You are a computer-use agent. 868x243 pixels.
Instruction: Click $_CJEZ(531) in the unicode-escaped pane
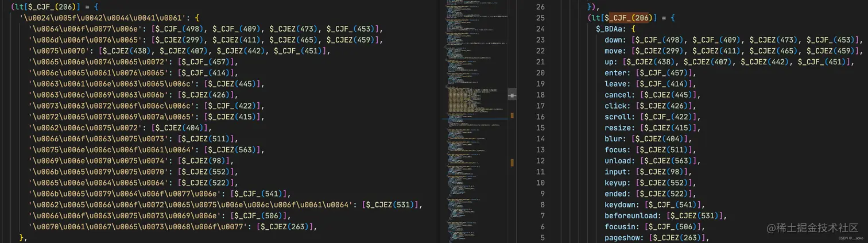(390, 205)
